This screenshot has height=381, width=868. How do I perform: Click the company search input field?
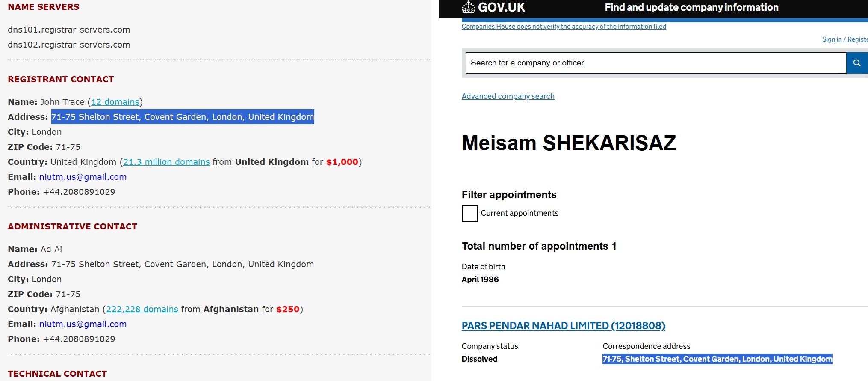coord(655,63)
